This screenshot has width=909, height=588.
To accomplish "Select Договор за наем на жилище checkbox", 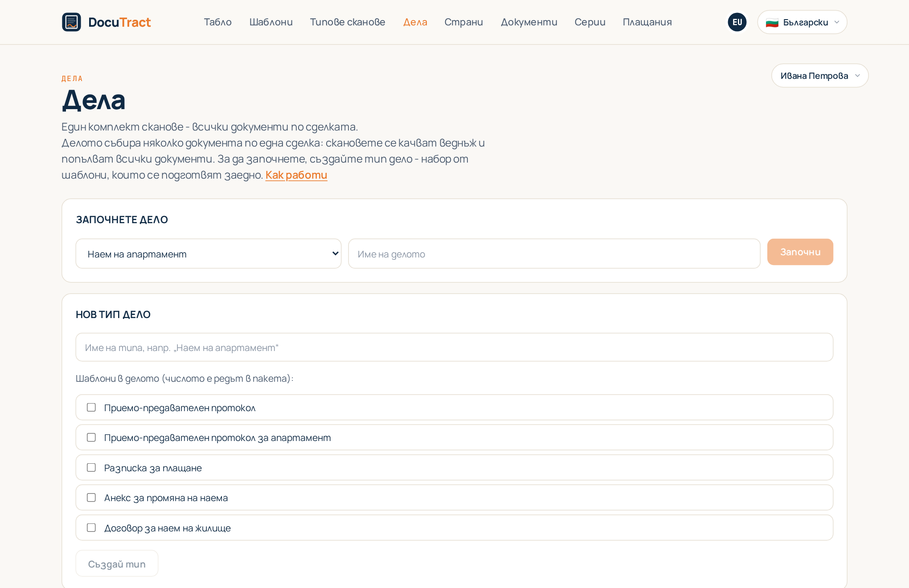I will coord(91,527).
